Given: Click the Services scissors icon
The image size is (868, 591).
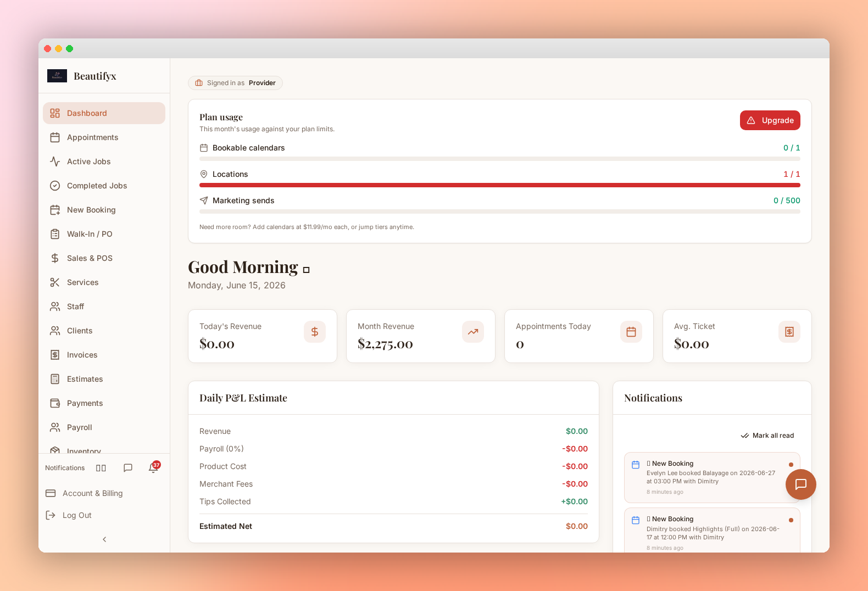Looking at the screenshot, I should (x=55, y=282).
